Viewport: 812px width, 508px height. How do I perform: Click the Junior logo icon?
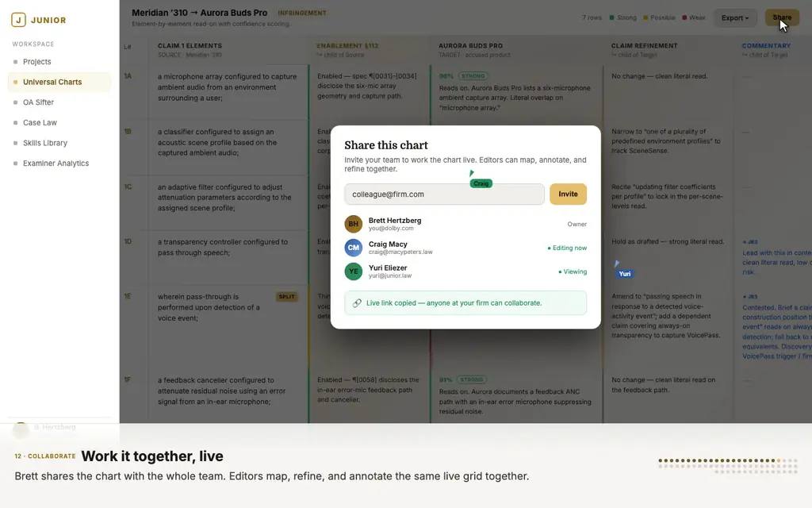point(18,20)
